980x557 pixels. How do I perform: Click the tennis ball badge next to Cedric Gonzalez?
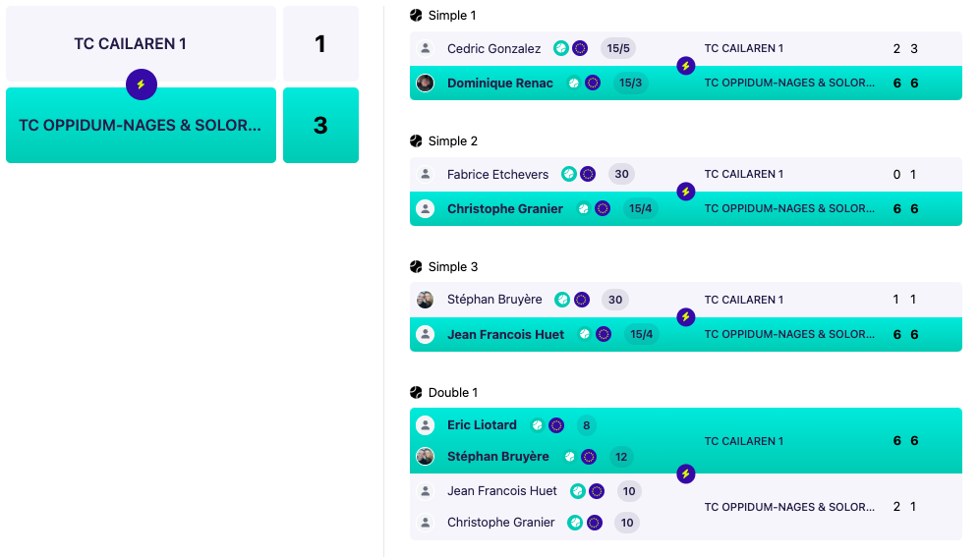tap(561, 48)
